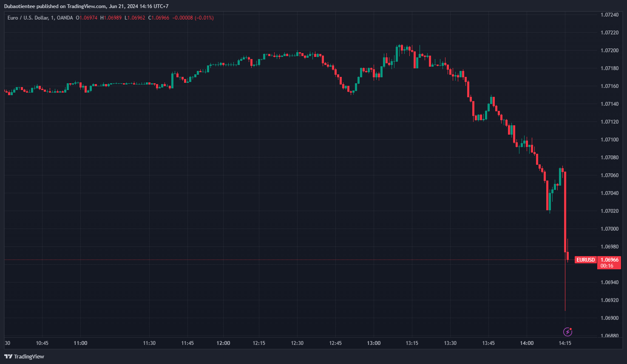The width and height of the screenshot is (627, 364).
Task: Click the 11:45 time axis label
Action: (x=187, y=343)
